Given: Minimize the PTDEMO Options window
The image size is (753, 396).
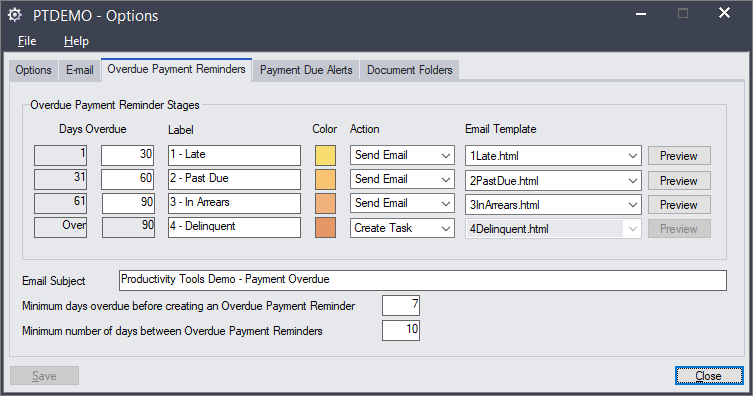Looking at the screenshot, I should (641, 14).
